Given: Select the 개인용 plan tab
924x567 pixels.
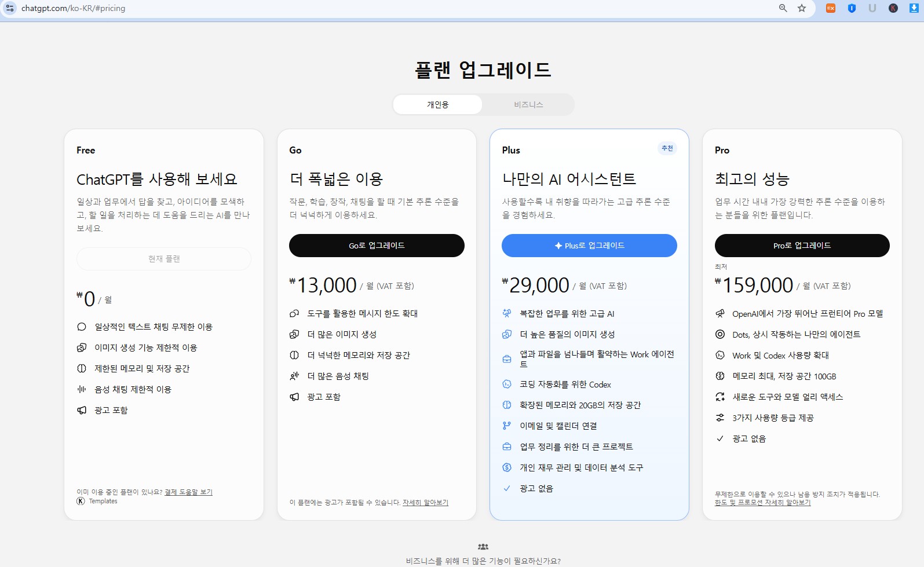Looking at the screenshot, I should pyautogui.click(x=437, y=105).
